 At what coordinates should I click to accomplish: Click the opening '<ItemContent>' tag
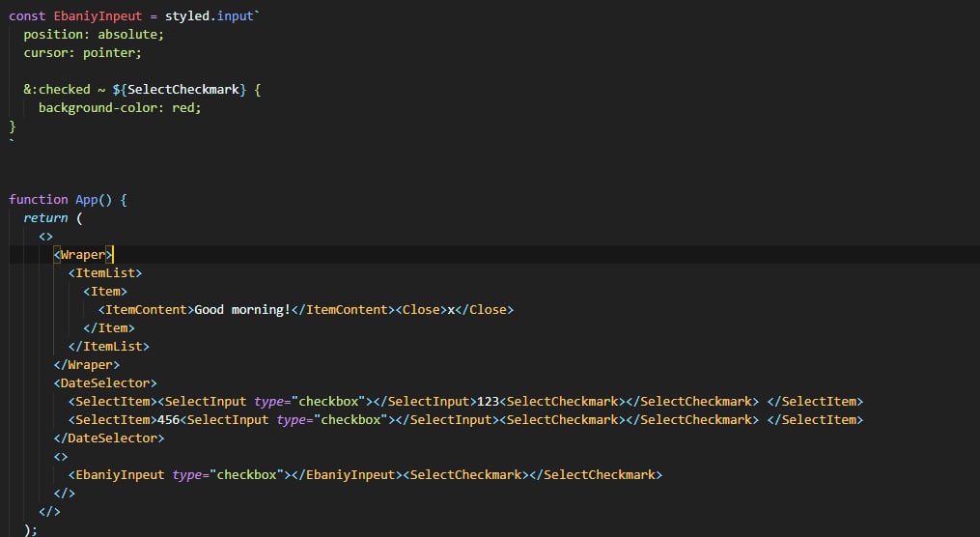(146, 309)
